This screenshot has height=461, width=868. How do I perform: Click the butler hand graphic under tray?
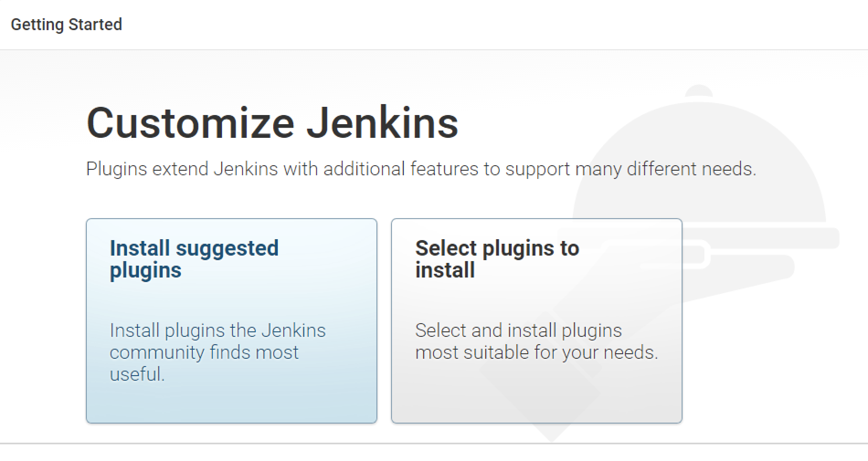(749, 269)
